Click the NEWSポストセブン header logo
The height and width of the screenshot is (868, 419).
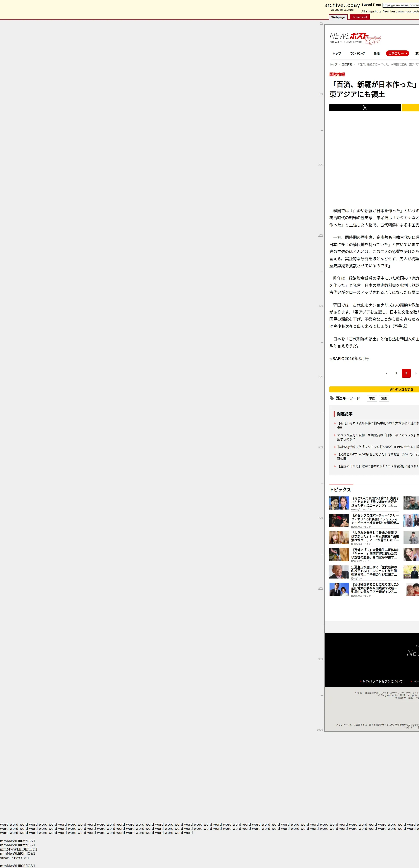click(355, 38)
